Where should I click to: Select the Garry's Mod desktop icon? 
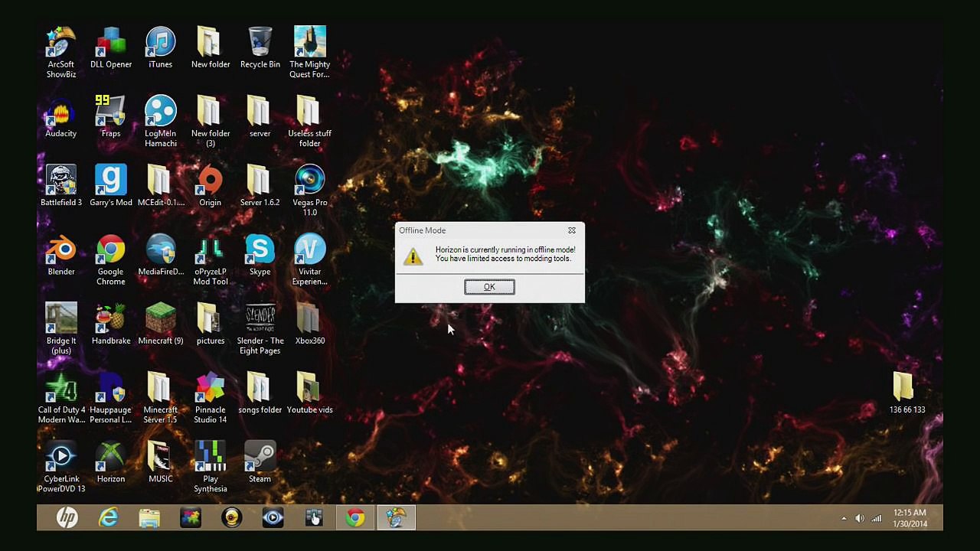point(111,185)
